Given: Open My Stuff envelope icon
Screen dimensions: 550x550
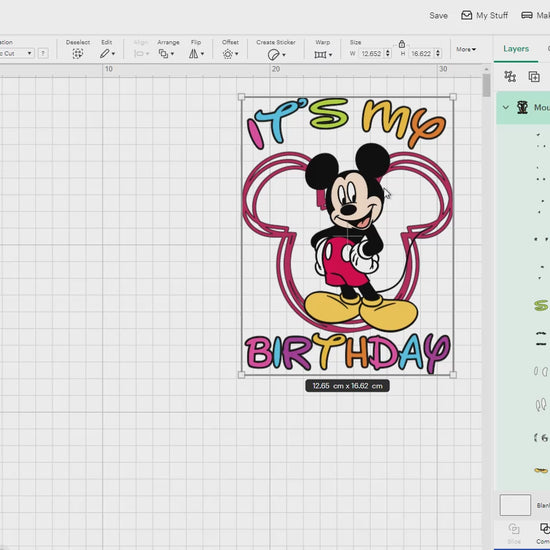Looking at the screenshot, I should point(466,15).
